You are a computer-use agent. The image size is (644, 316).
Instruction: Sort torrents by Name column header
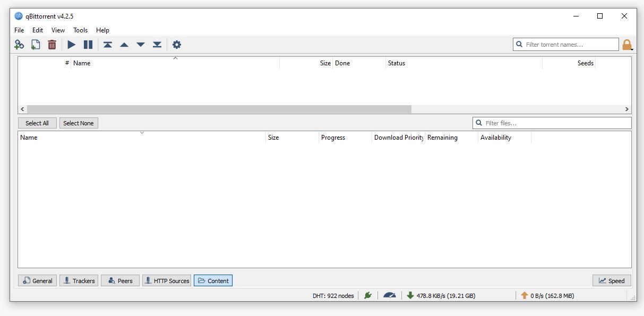175,63
